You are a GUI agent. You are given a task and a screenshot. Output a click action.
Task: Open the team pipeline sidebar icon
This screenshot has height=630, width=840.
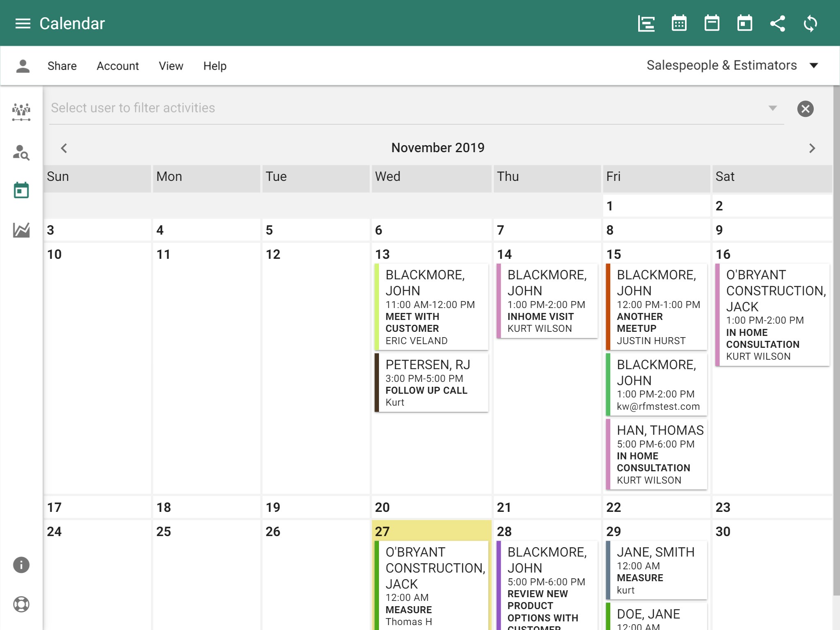(21, 112)
